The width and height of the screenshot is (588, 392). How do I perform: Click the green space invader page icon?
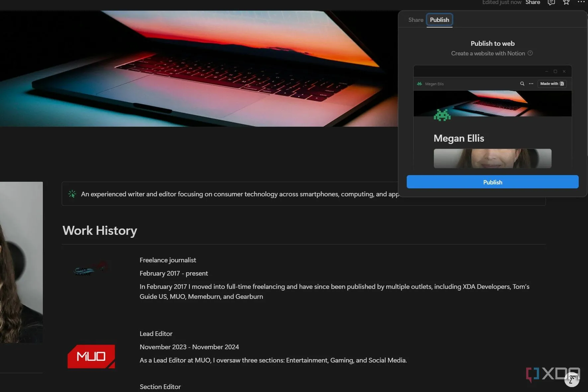tap(442, 115)
